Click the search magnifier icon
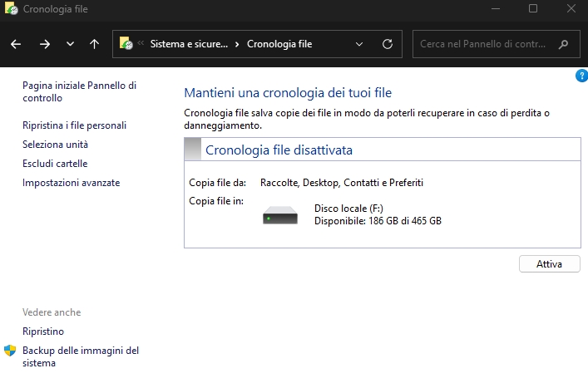This screenshot has height=383, width=588. click(x=563, y=45)
